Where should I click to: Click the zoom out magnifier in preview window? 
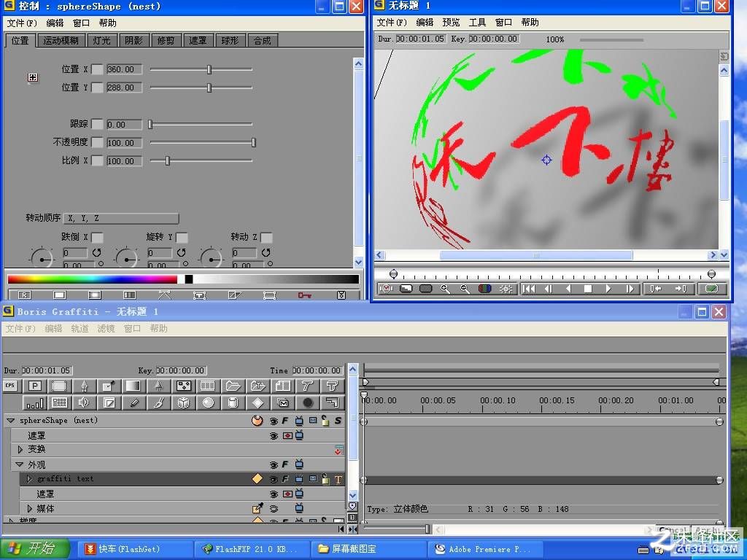[465, 289]
